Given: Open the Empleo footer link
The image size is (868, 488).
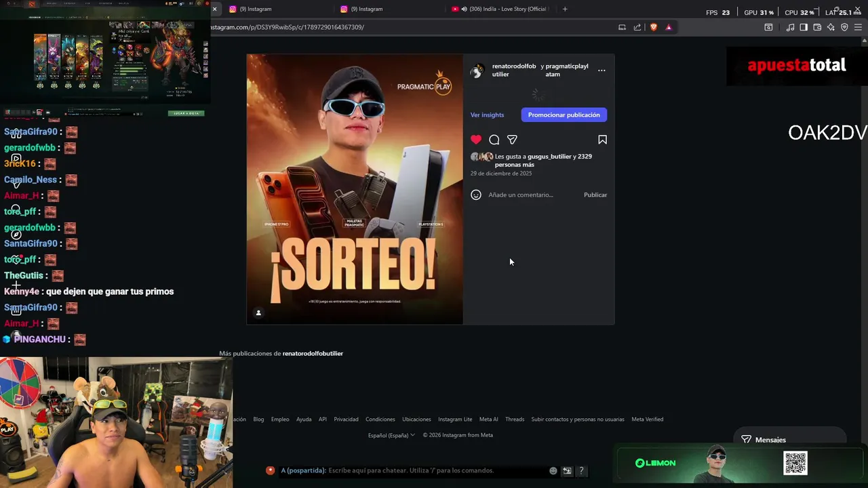Looking at the screenshot, I should [x=280, y=419].
